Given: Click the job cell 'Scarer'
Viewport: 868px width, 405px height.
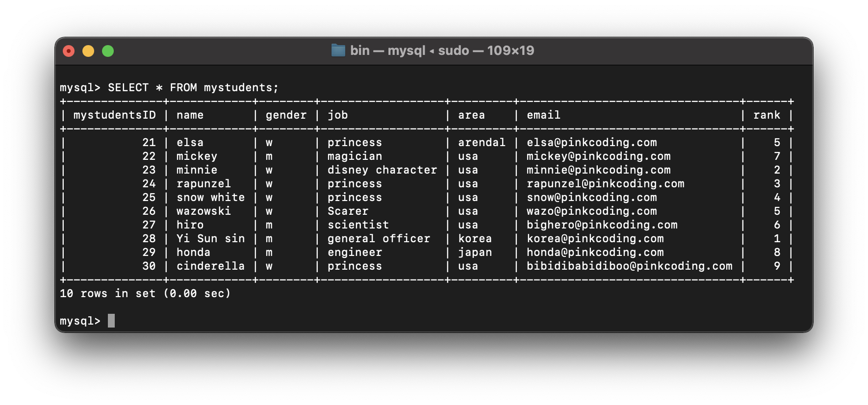Looking at the screenshot, I should (x=348, y=211).
